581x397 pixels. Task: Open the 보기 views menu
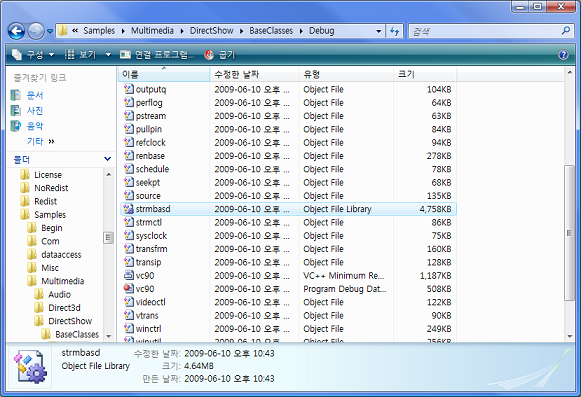coord(81,55)
